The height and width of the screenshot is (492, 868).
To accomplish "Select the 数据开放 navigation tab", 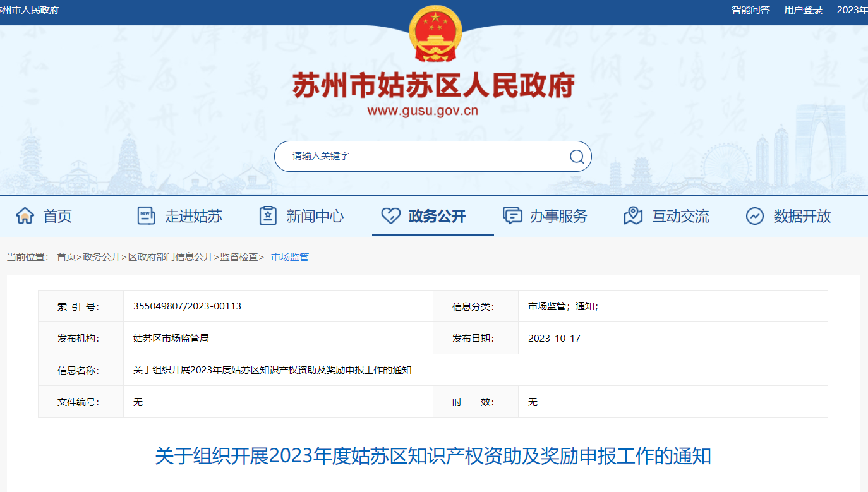I will [x=802, y=216].
